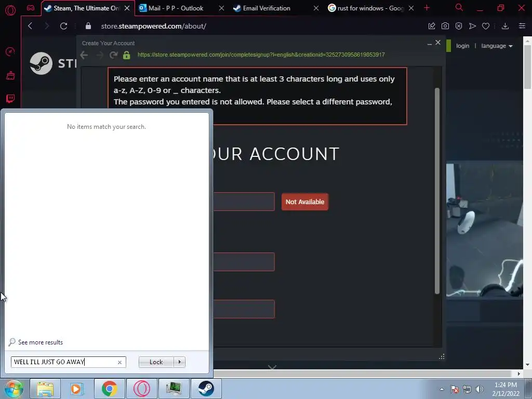This screenshot has width=532, height=399.
Task: Switch to the Mail - P P - Outlook tab
Action: tap(176, 8)
